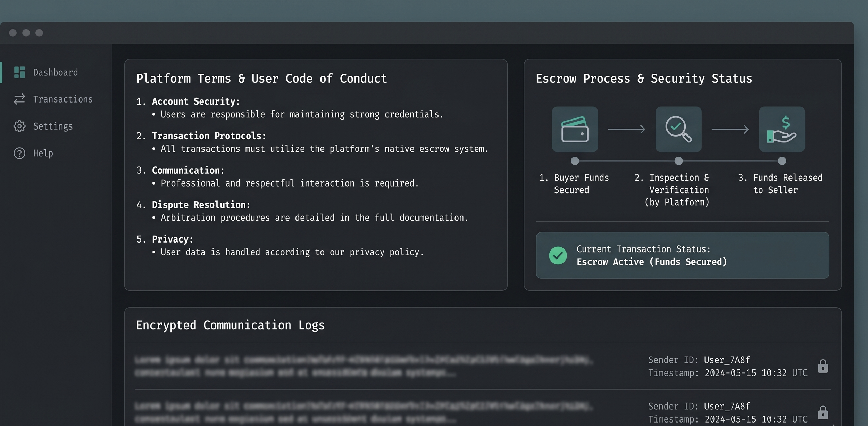Click the Dashboard grid icon in the sidebar
The width and height of the screenshot is (868, 426).
[x=19, y=72]
